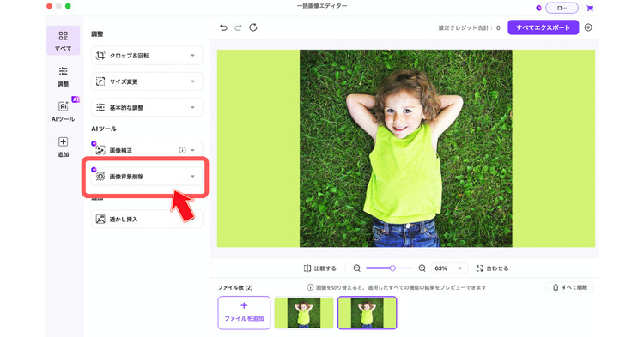Expand the サイズ変更 section
Image resolution: width=644 pixels, height=337 pixels.
pyautogui.click(x=147, y=81)
